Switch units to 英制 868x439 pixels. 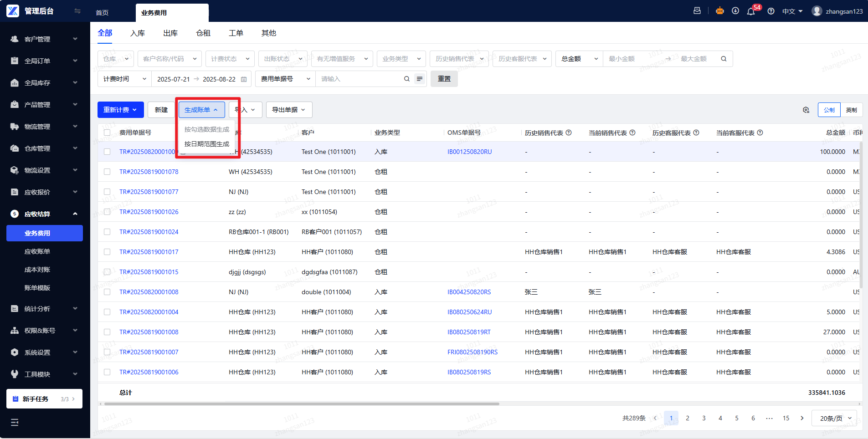tap(851, 110)
